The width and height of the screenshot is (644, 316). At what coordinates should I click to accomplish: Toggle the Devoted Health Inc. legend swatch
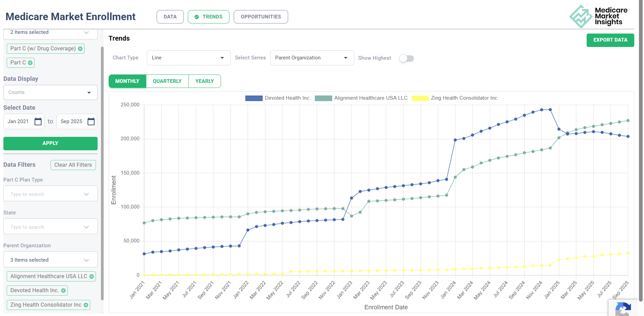pos(254,98)
